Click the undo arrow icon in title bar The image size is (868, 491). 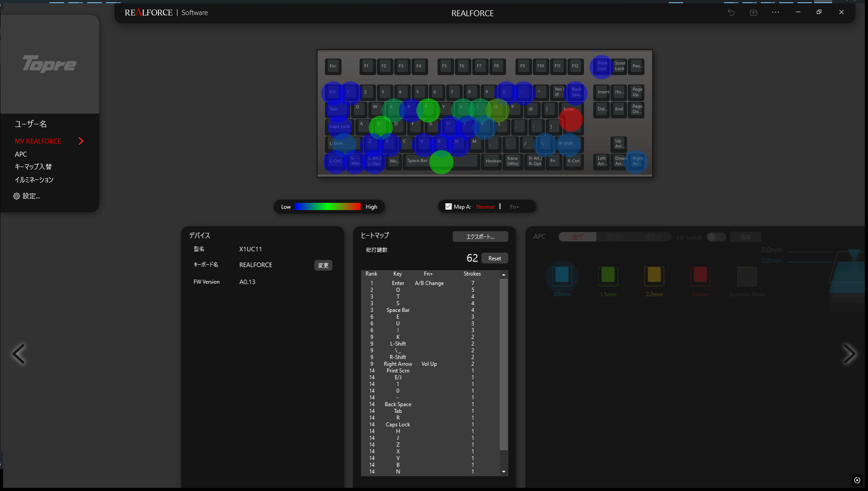[731, 13]
